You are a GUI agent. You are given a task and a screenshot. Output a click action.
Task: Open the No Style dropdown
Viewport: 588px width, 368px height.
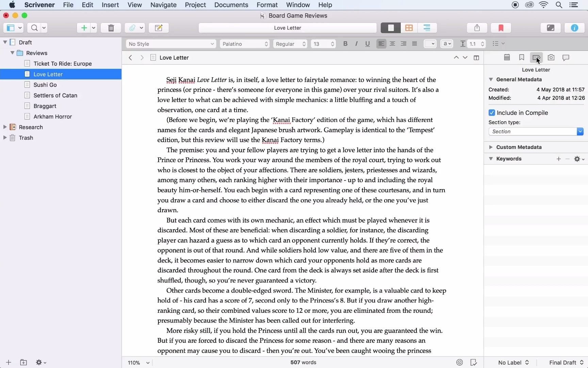[x=171, y=44]
